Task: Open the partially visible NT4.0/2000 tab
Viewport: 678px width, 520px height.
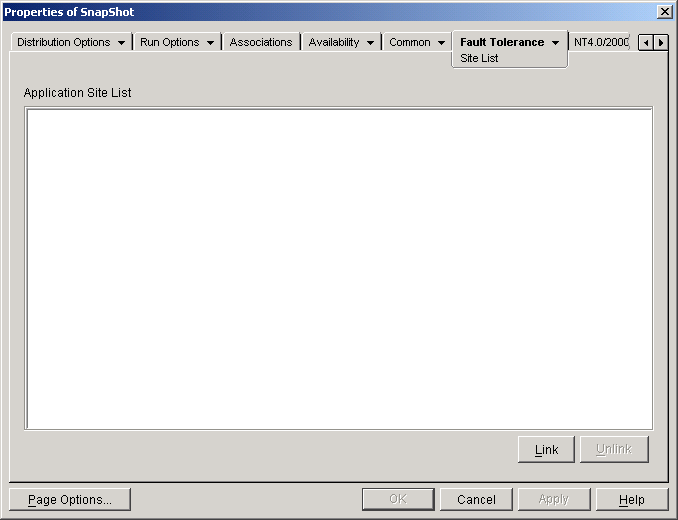Action: (601, 42)
